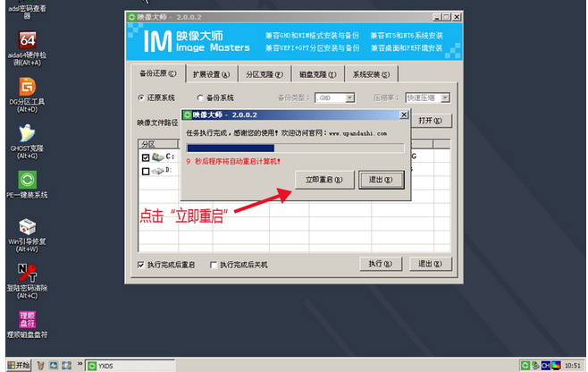This screenshot has width=588, height=372.
Task: Switch to the partition clone tab
Action: click(x=265, y=75)
